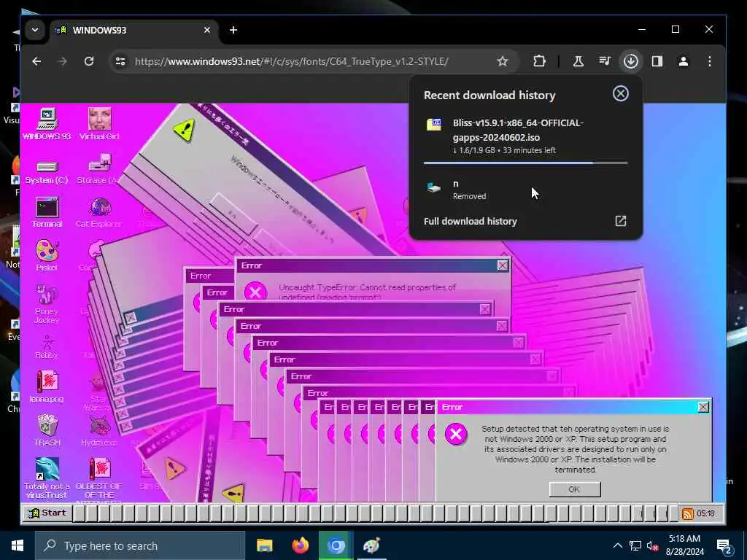Close the Setup detected error dialog

(x=703, y=407)
